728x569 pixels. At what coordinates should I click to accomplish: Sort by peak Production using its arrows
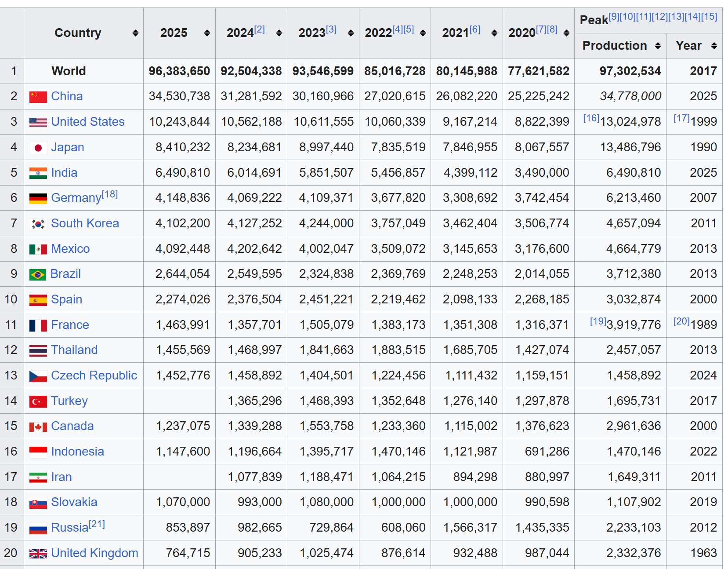[658, 46]
